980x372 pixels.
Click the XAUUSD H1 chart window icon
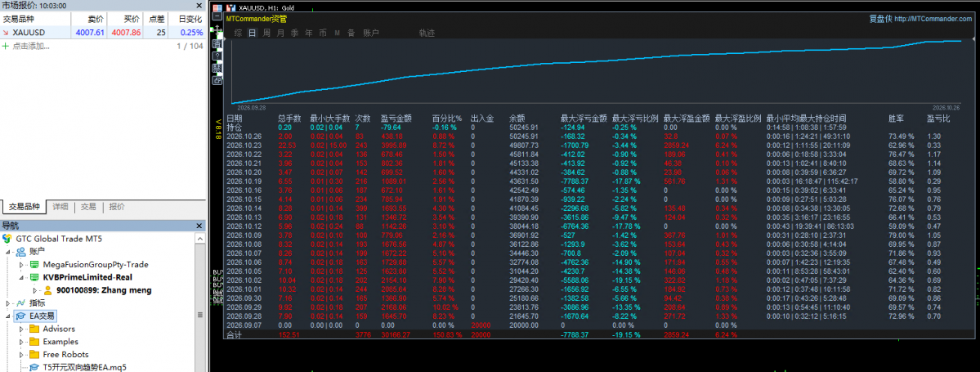(231, 8)
